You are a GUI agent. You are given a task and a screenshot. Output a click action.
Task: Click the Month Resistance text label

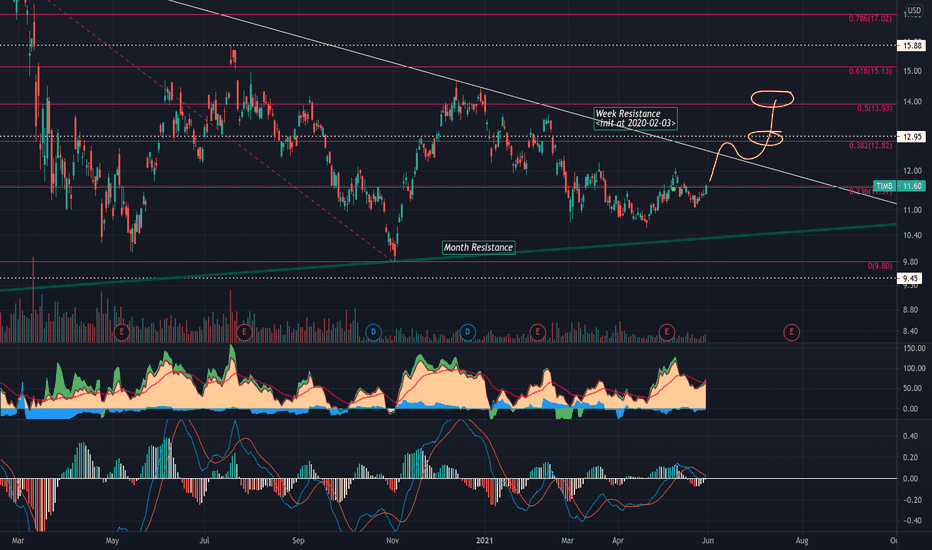(478, 247)
